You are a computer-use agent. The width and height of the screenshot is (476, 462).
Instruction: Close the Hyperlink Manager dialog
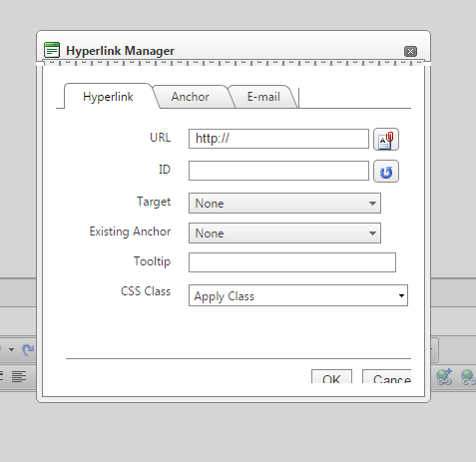(x=410, y=51)
